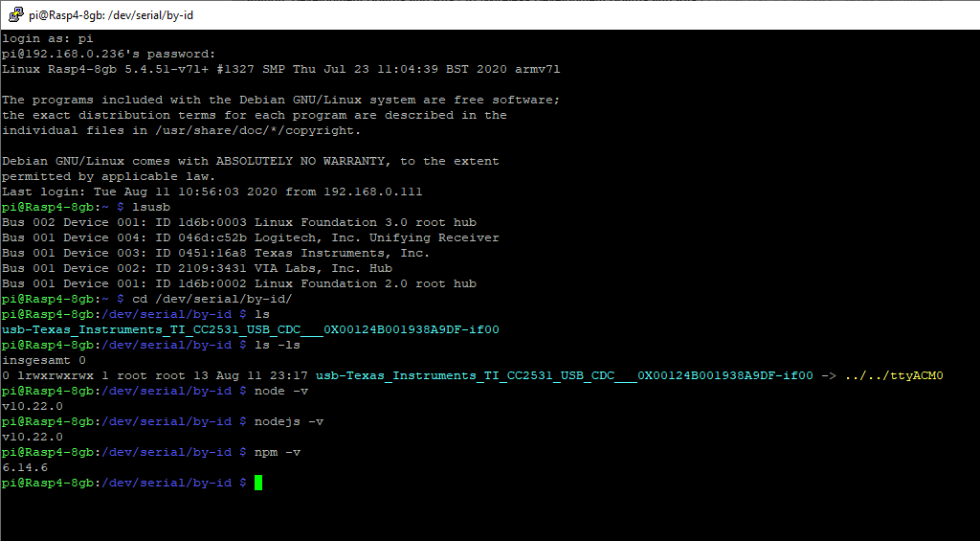Click the 'lsusb' command text
Viewport: 980px width, 541px height.
(x=151, y=207)
